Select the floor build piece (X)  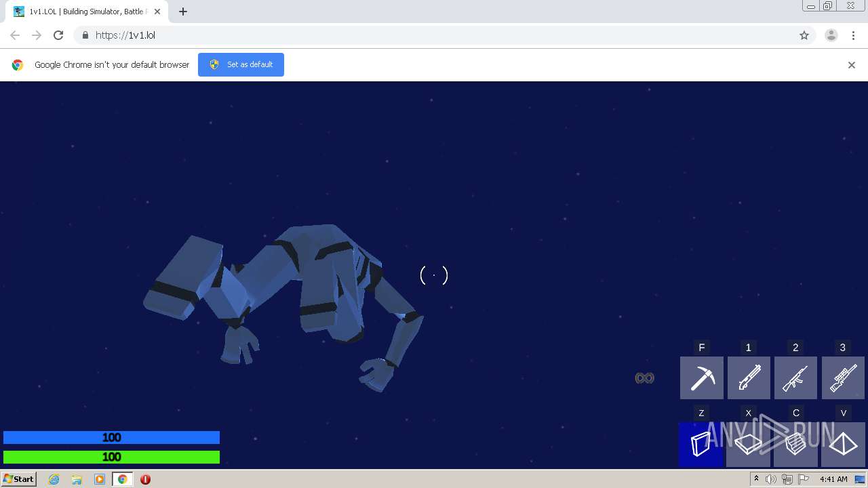coord(749,445)
